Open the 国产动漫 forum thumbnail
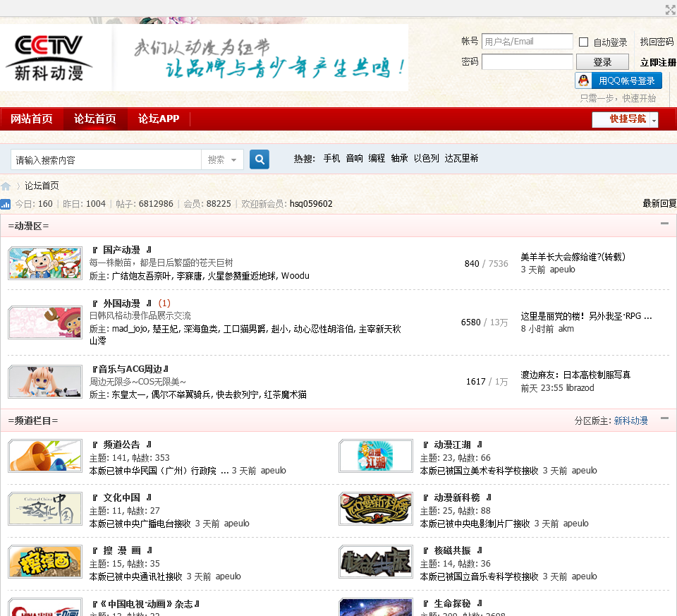 (x=45, y=263)
